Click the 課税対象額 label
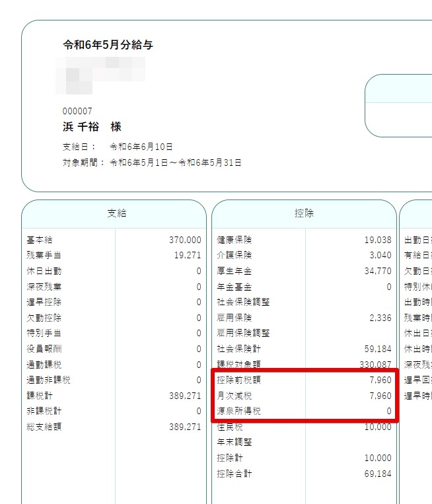This screenshot has width=432, height=504. click(238, 365)
